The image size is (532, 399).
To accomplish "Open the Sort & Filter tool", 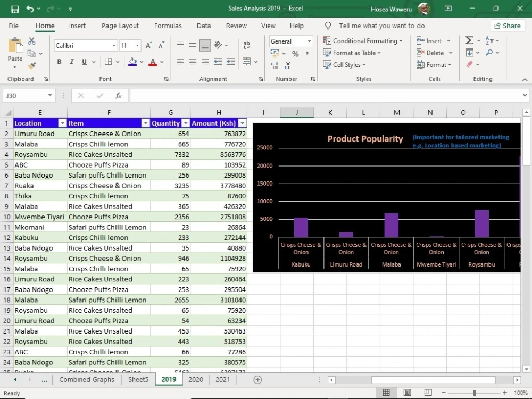I will pyautogui.click(x=489, y=40).
